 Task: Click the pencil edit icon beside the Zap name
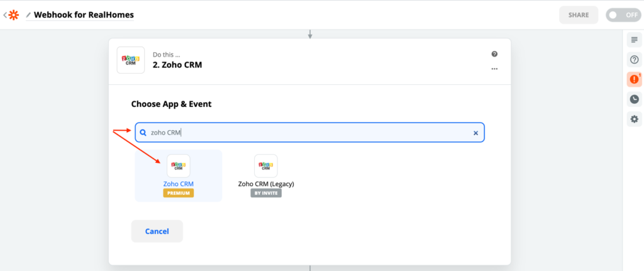click(28, 15)
